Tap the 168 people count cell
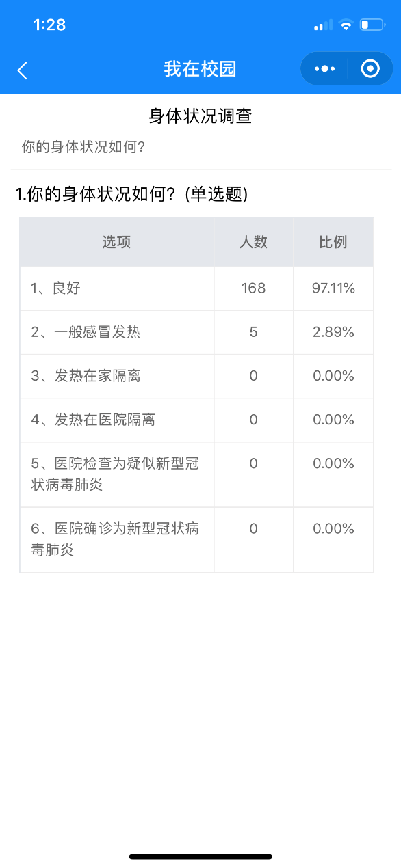Image resolution: width=401 pixels, height=868 pixels. (254, 288)
